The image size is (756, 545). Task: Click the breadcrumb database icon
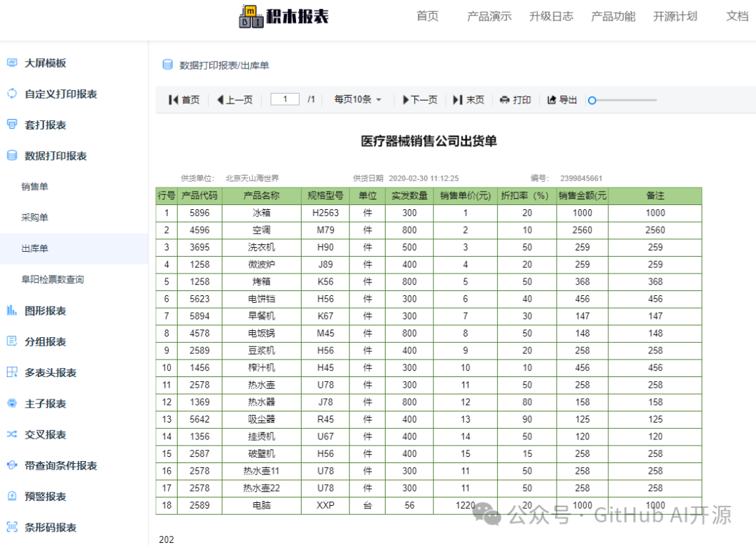coord(167,64)
